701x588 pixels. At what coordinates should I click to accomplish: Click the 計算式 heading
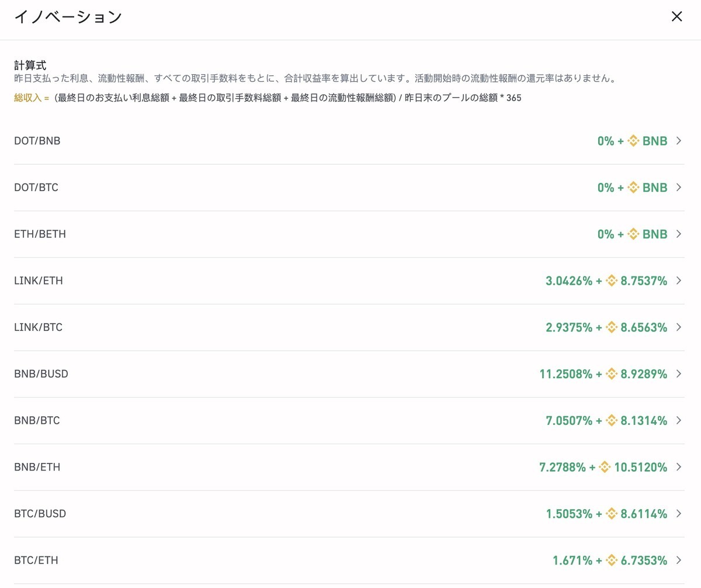tap(30, 65)
